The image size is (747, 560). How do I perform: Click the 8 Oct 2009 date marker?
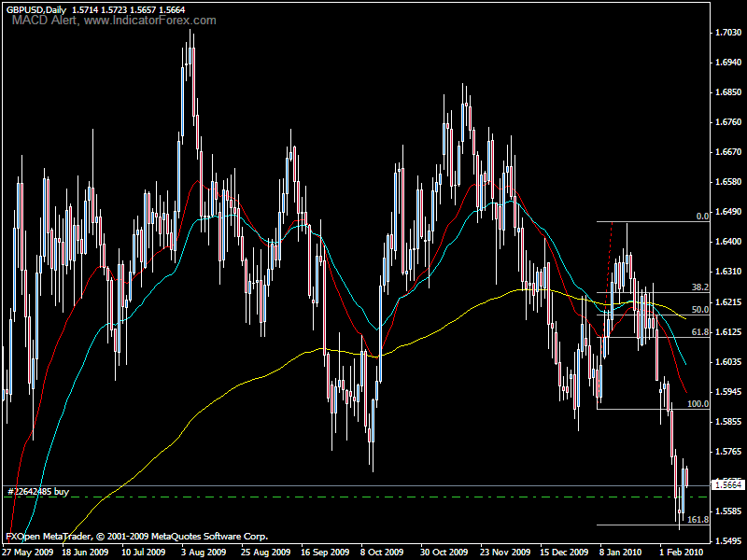pos(381,553)
